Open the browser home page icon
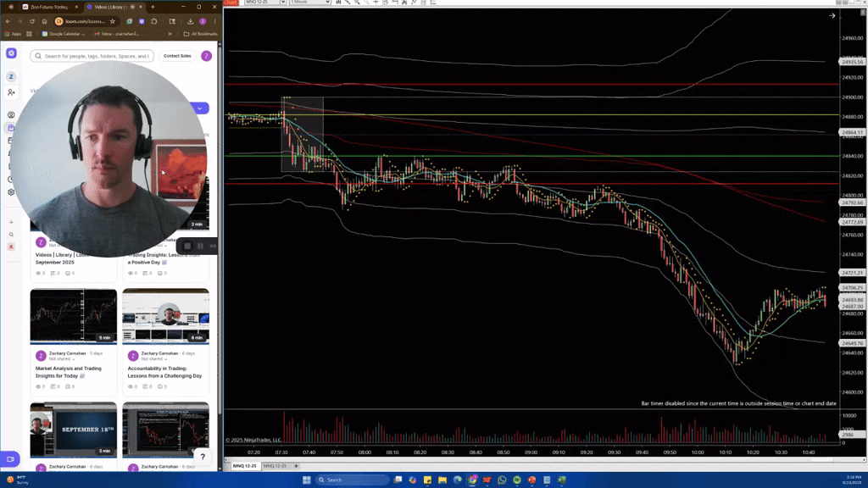Image resolution: width=868 pixels, height=488 pixels. [x=44, y=21]
